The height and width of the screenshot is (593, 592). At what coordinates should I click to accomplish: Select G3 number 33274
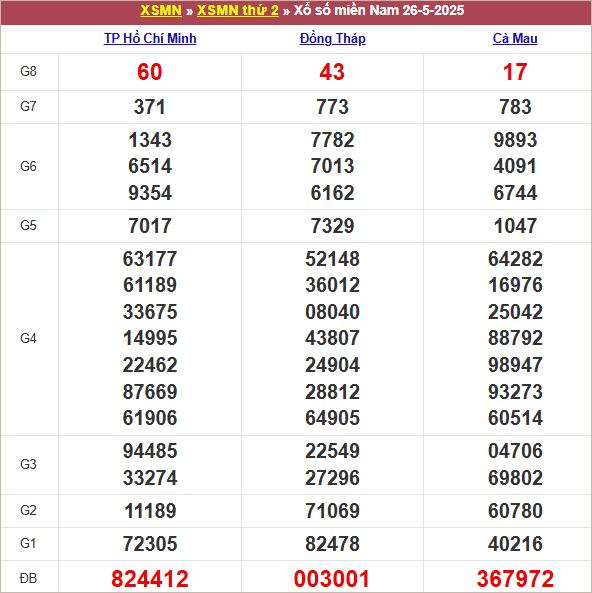pyautogui.click(x=150, y=478)
